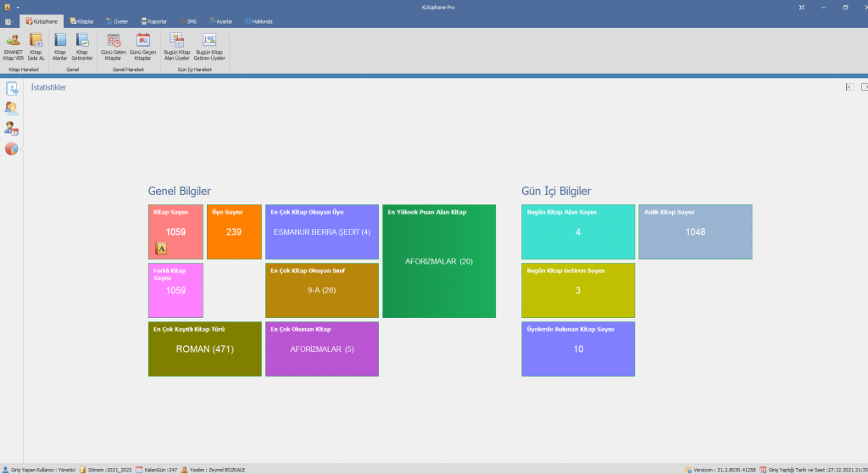Open En Yüksek Puan Alan Kitap tile
Screen dimensions: 868x474
pos(439,261)
